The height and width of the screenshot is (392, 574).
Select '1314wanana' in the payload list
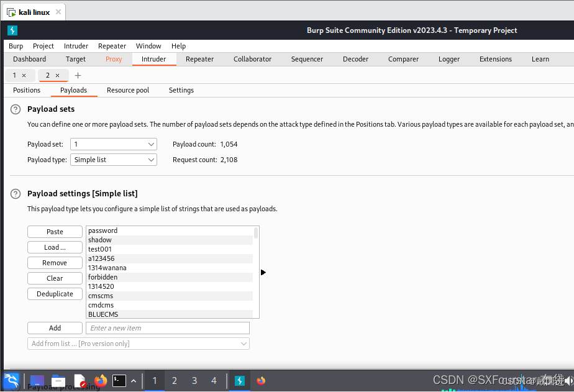pos(170,268)
